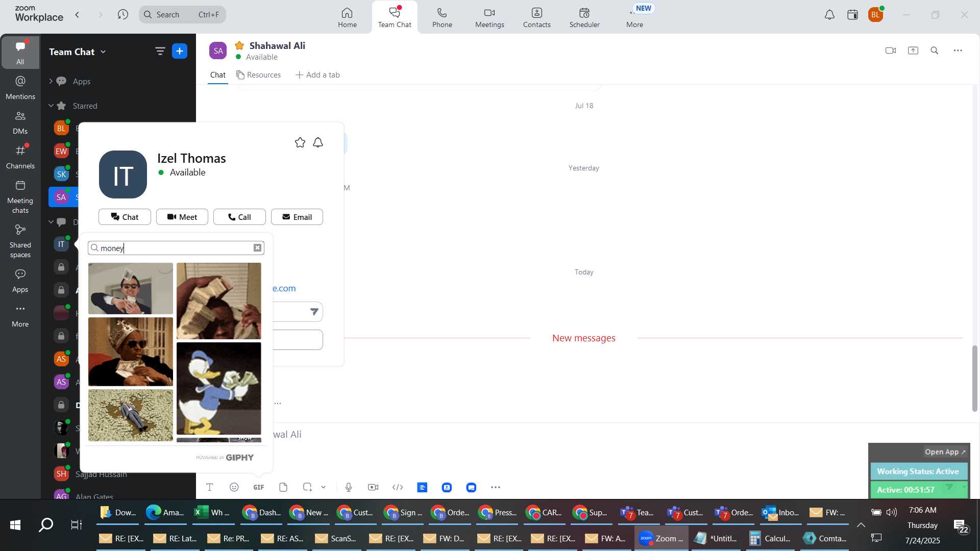Open DMs in the left sidebar

tap(20, 122)
